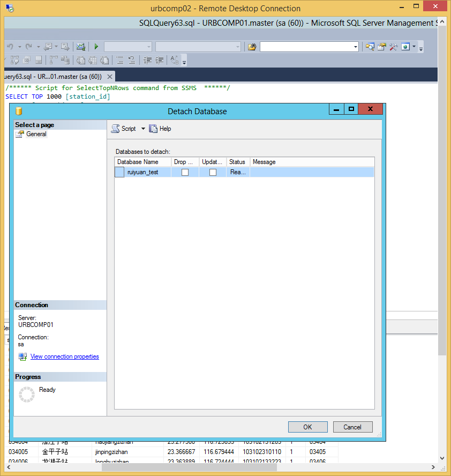Click the green Execute query arrow
This screenshot has width=451, height=476.
pyautogui.click(x=96, y=47)
